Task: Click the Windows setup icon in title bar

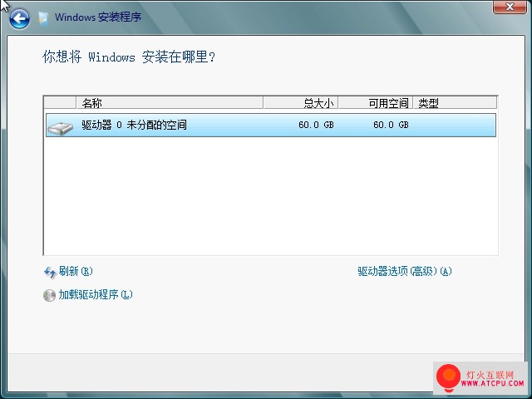Action: [x=42, y=18]
